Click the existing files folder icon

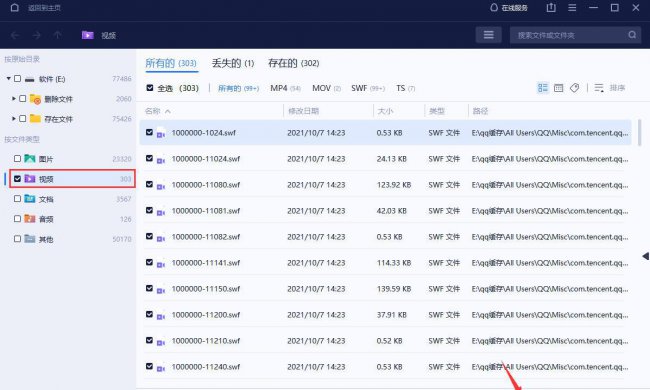point(35,119)
